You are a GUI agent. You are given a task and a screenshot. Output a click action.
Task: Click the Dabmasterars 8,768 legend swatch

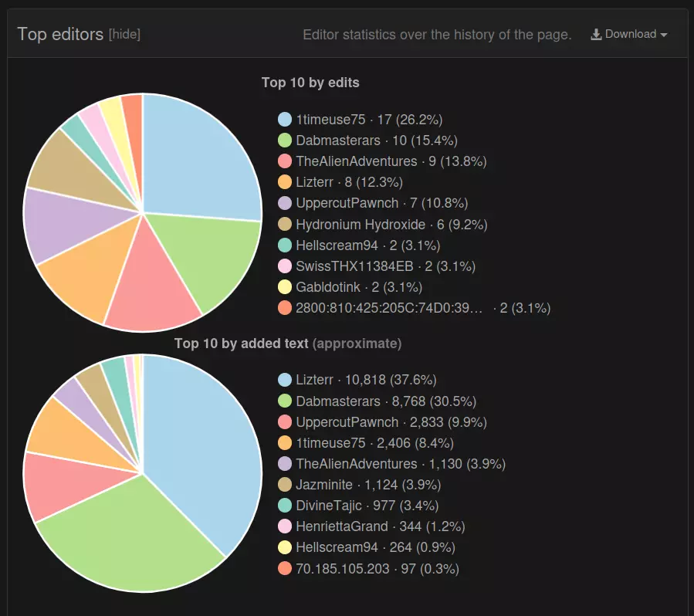[285, 401]
